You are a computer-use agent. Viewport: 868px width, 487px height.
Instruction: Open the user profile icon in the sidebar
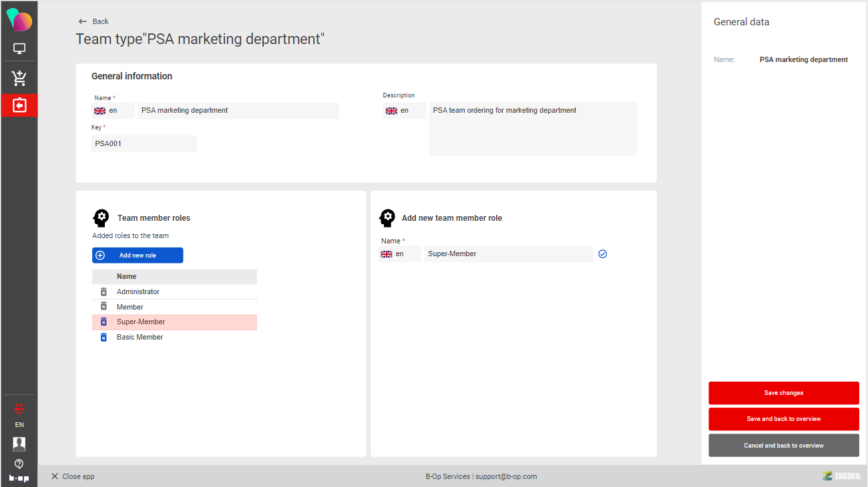(x=19, y=444)
